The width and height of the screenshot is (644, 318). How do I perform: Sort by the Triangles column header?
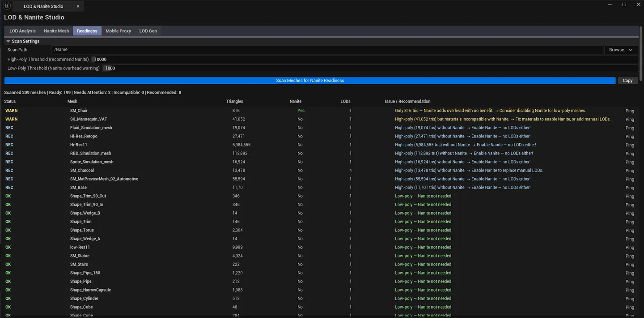235,101
